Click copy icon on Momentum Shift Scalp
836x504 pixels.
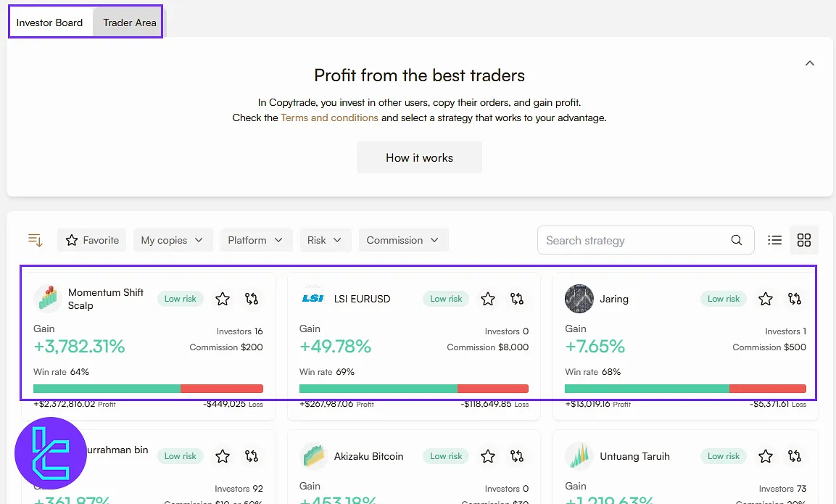click(x=252, y=299)
